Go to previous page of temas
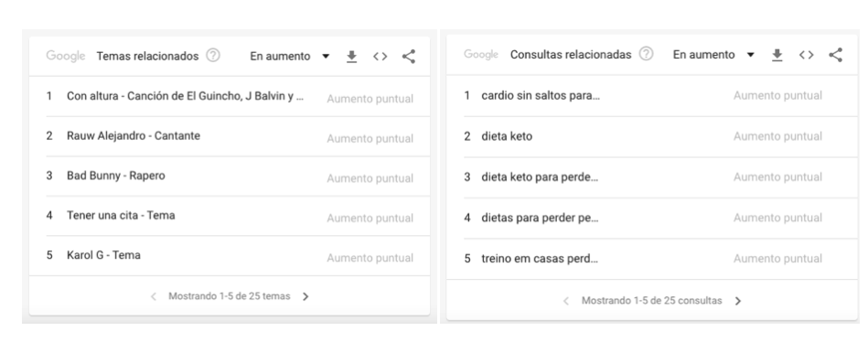This screenshot has height=342, width=868. coord(154,296)
